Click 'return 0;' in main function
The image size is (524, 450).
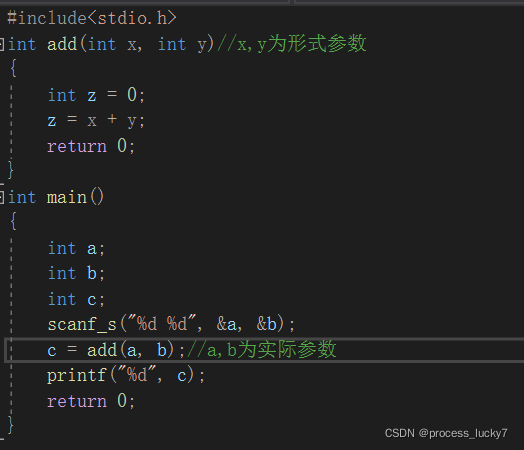point(91,401)
